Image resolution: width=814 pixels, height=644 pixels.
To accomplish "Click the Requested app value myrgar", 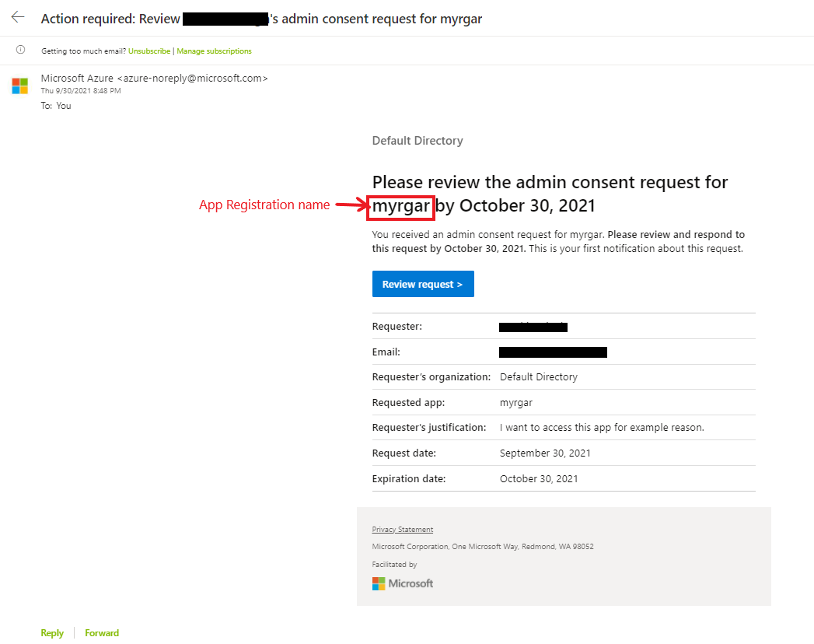I will tap(516, 403).
